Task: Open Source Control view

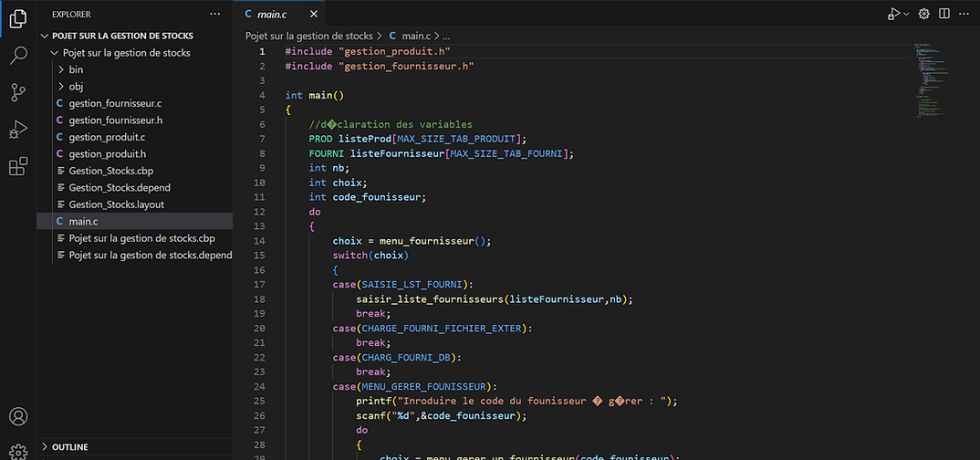Action: pos(18,92)
